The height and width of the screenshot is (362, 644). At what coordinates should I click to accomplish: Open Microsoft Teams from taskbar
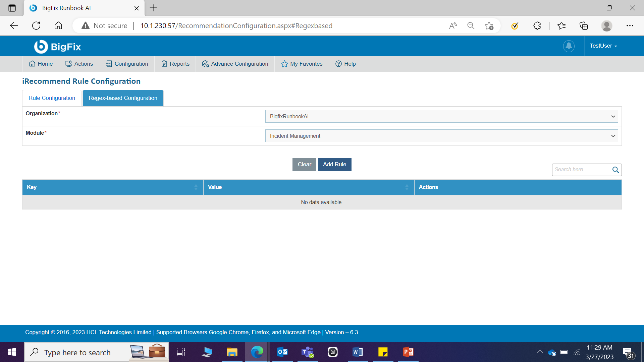coord(307,352)
